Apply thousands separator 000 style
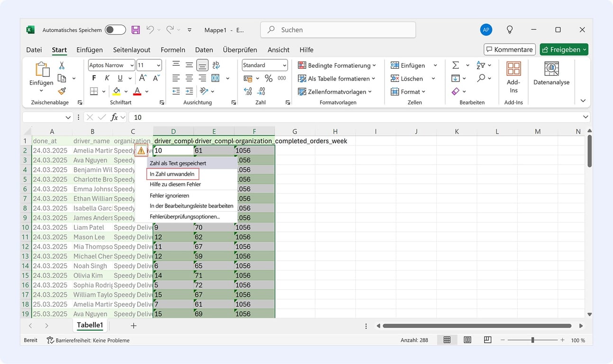 coord(282,78)
